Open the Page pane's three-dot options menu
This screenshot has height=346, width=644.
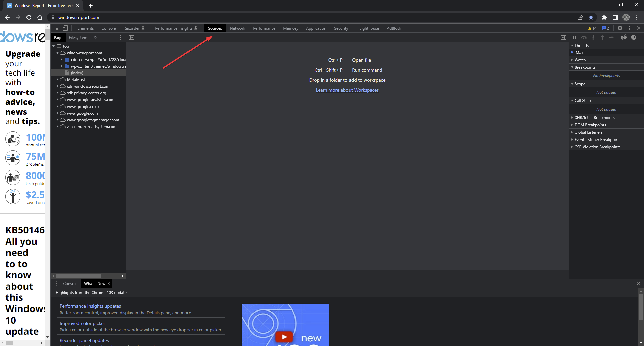coord(120,38)
